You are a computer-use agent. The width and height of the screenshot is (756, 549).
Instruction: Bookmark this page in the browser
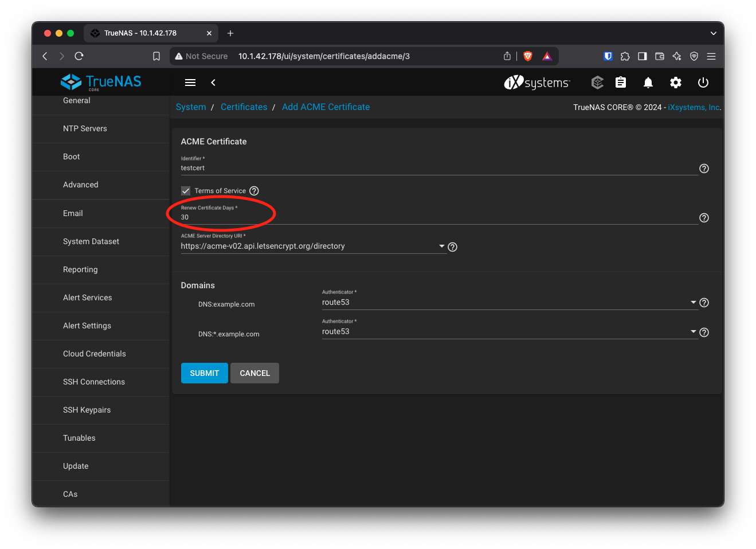(156, 56)
